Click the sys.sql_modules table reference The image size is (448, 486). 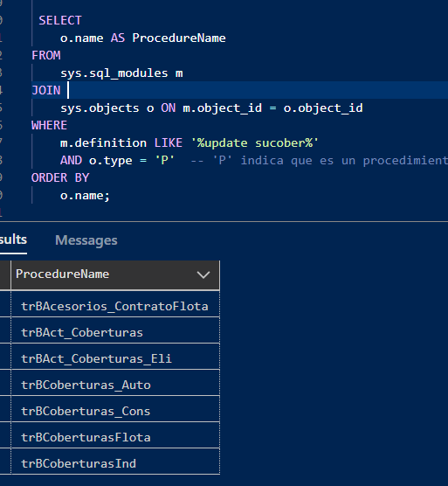click(x=114, y=73)
